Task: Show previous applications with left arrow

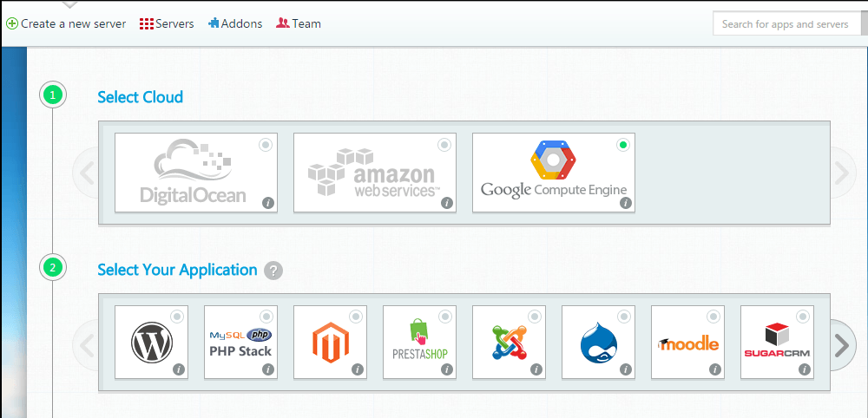Action: [86, 345]
